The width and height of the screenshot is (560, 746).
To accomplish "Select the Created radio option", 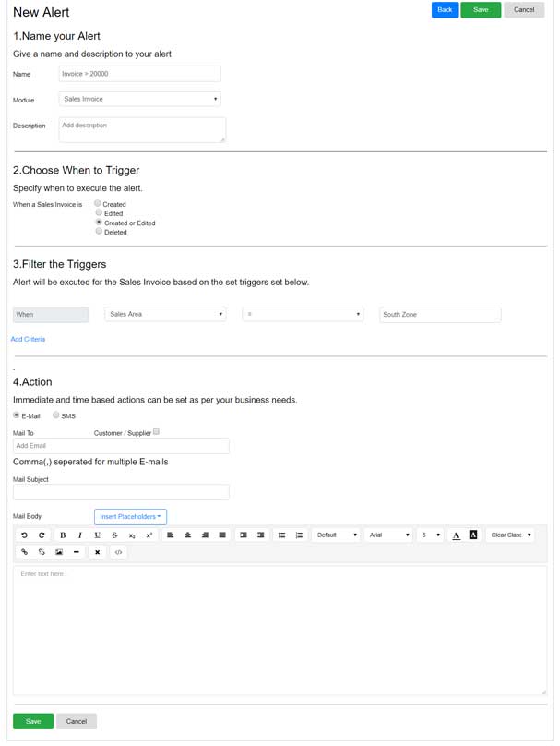I will [x=99, y=204].
